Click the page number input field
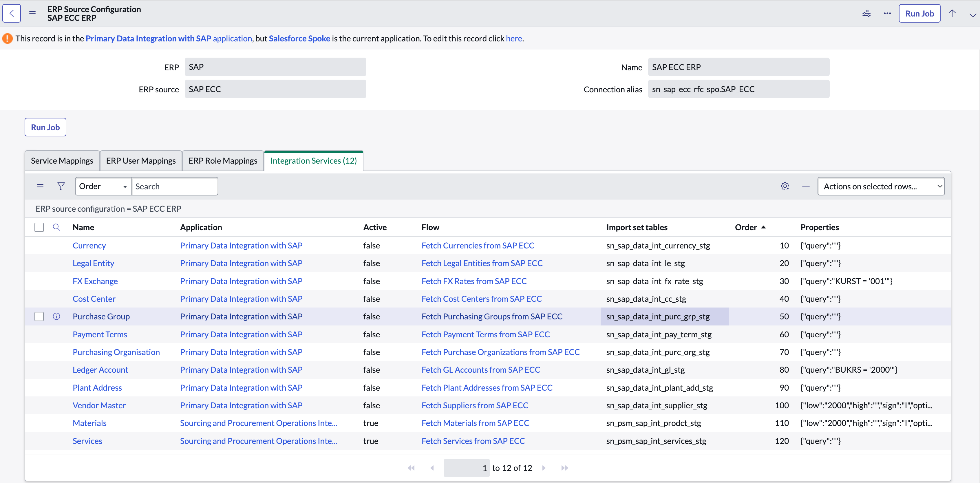This screenshot has width=980, height=483. pos(467,468)
